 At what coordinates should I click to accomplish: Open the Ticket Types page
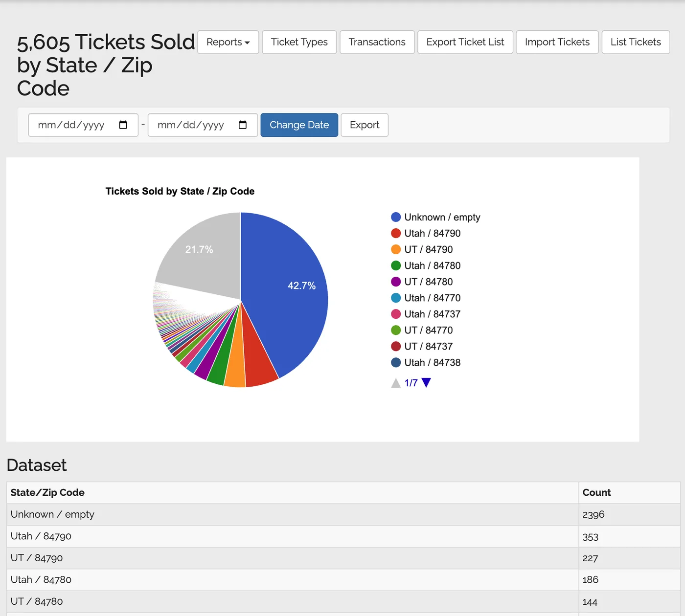(299, 42)
